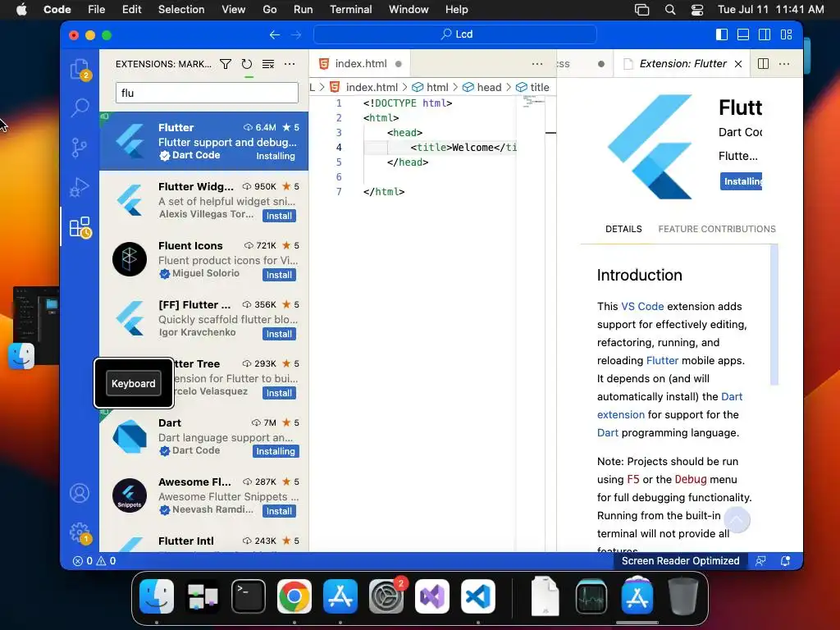Launch Chrome from the Dock
840x630 pixels.
294,596
